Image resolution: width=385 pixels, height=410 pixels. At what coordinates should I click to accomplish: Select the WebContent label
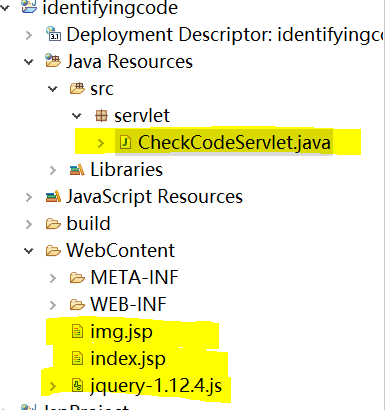pyautogui.click(x=121, y=250)
